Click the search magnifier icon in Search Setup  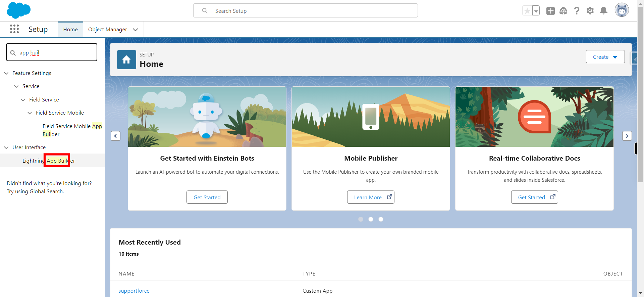(205, 11)
